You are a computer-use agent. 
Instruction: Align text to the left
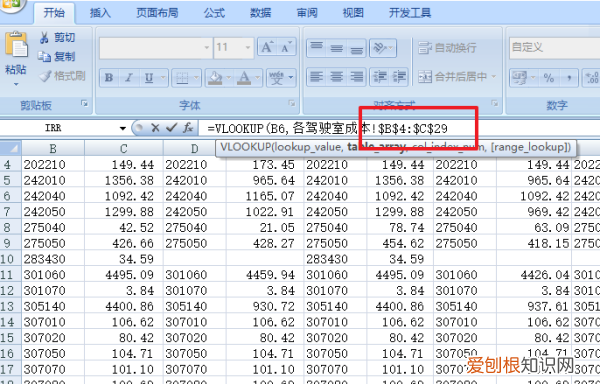click(316, 77)
